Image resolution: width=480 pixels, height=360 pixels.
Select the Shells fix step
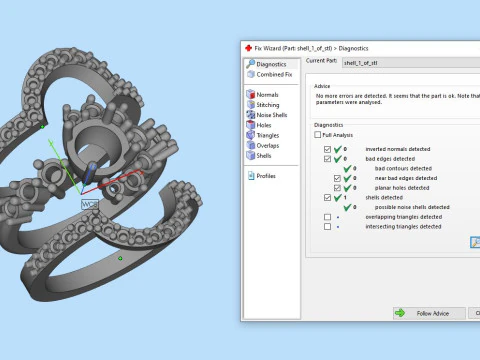[x=259, y=156]
